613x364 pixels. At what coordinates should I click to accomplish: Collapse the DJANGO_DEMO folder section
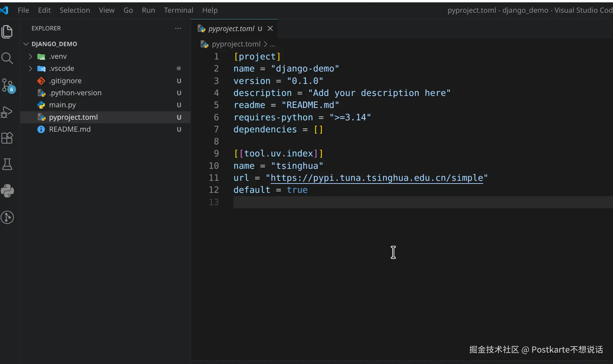[26, 44]
